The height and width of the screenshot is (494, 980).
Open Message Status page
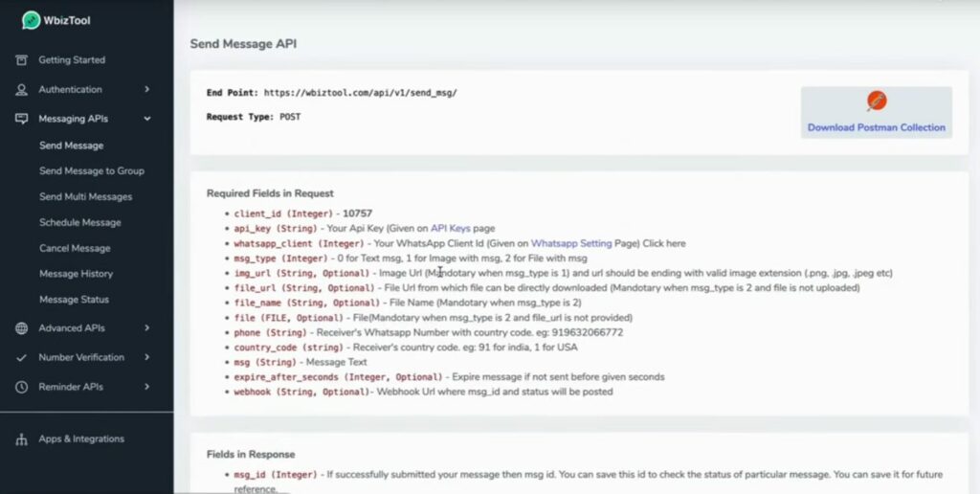coord(75,300)
